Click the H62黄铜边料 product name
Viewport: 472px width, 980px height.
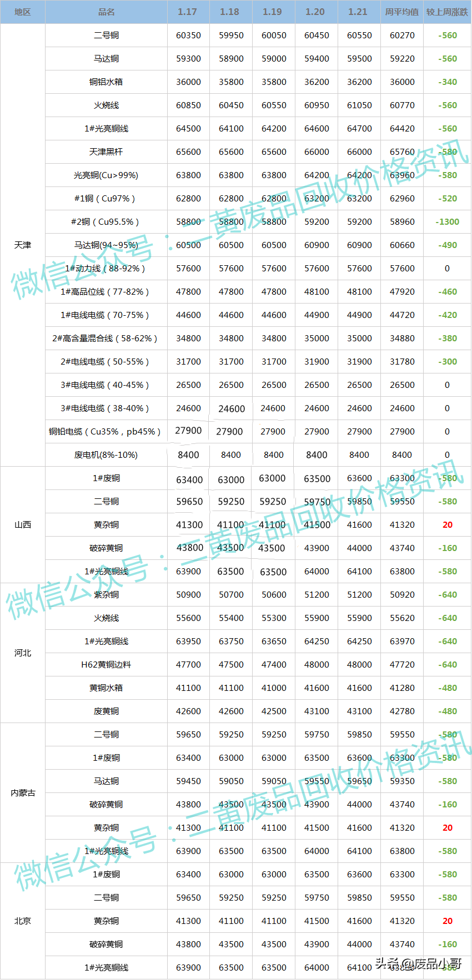tap(106, 664)
